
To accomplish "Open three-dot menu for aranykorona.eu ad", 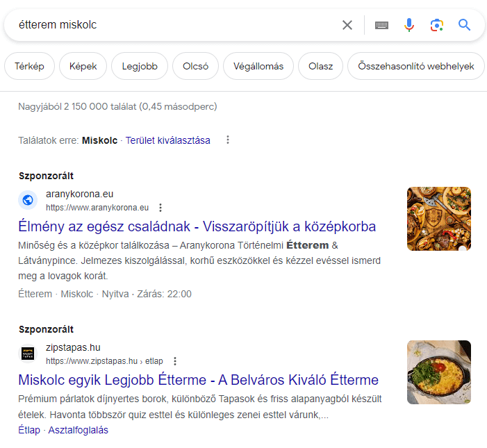I will tap(160, 208).
